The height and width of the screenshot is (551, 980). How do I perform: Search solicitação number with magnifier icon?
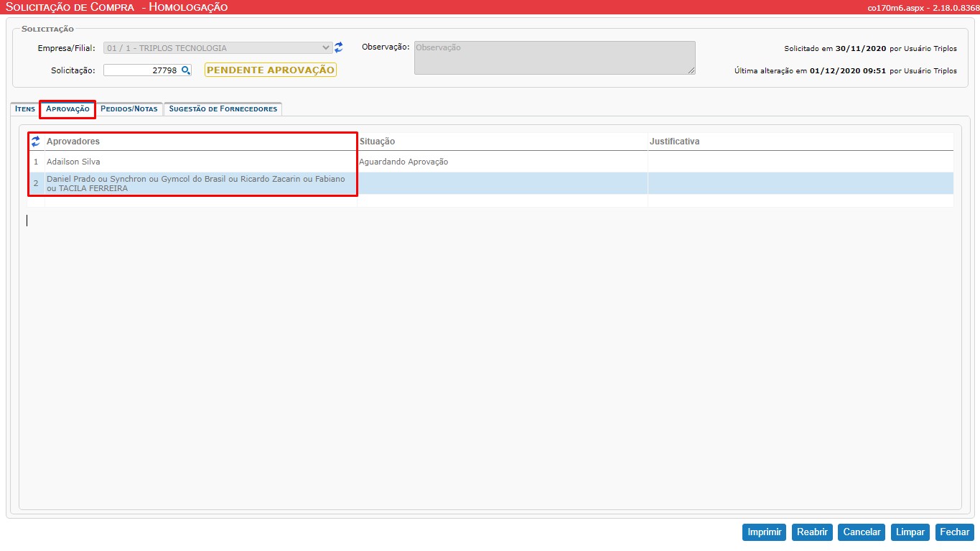click(186, 70)
